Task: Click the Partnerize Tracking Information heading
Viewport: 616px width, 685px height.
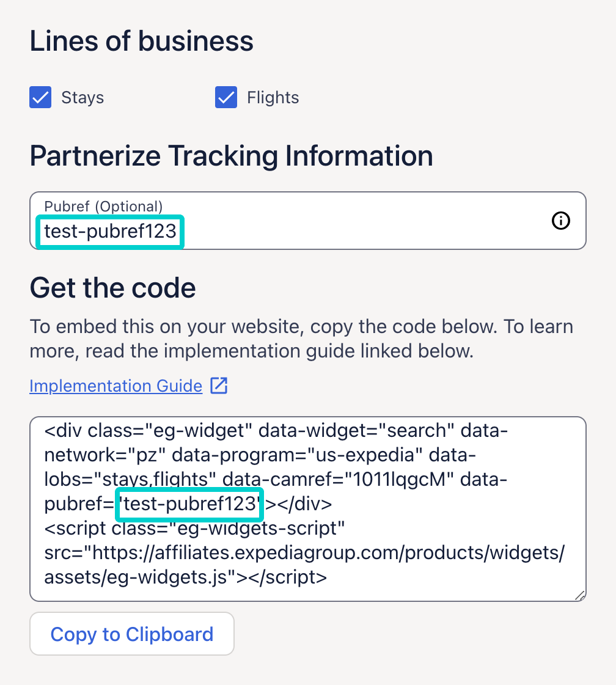Action: [231, 156]
